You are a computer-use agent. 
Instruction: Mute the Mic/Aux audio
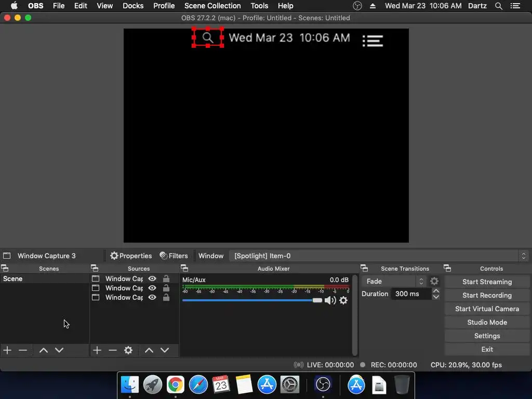[330, 300]
